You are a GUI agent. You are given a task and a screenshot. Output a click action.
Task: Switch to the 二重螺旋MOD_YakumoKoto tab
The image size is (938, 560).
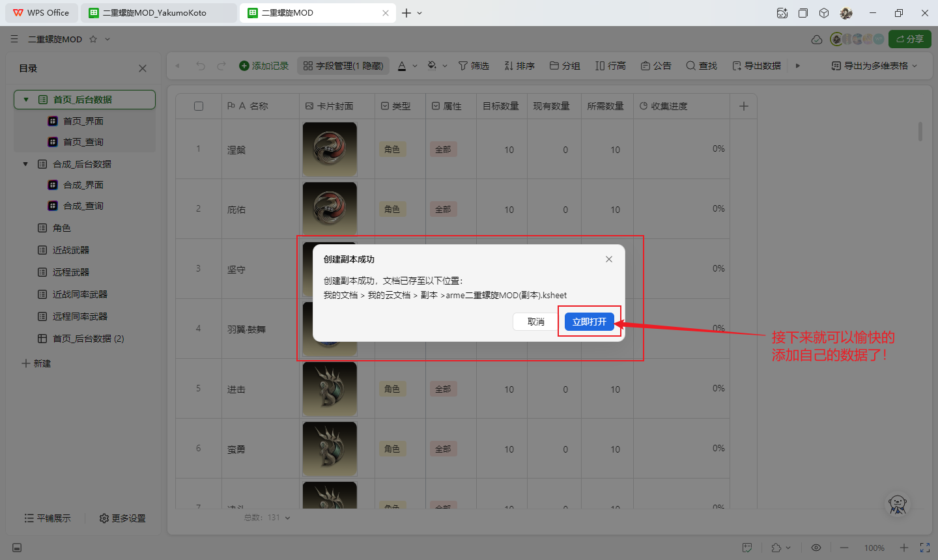pos(154,13)
